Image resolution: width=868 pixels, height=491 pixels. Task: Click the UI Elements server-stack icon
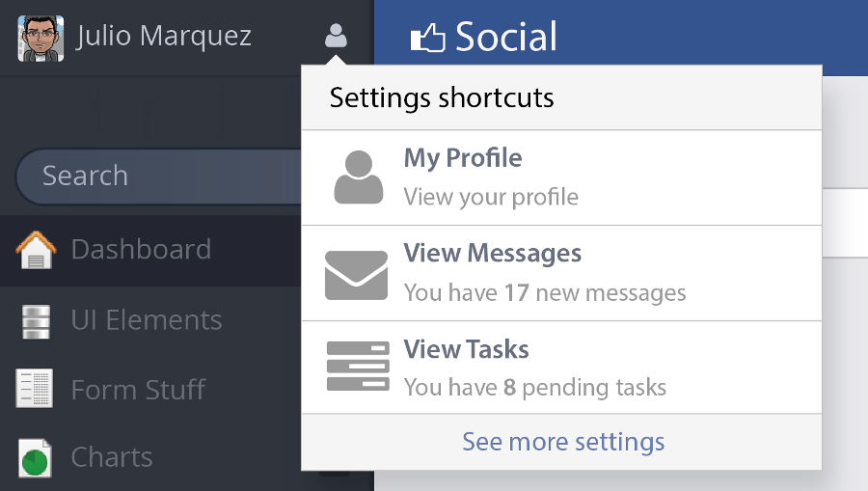[x=36, y=321]
